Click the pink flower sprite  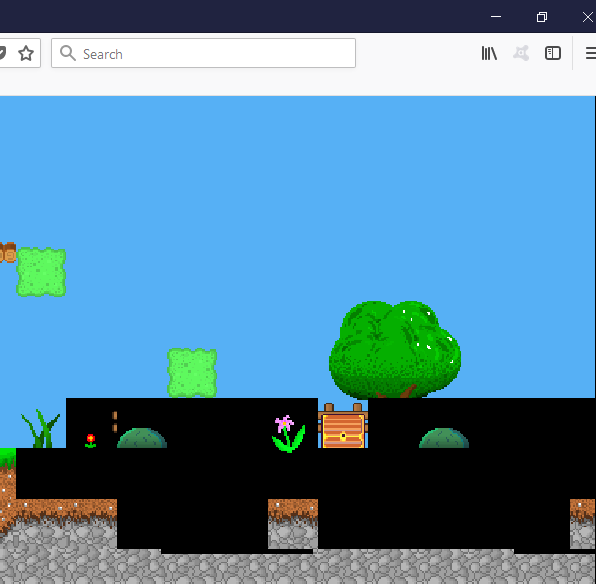click(289, 434)
